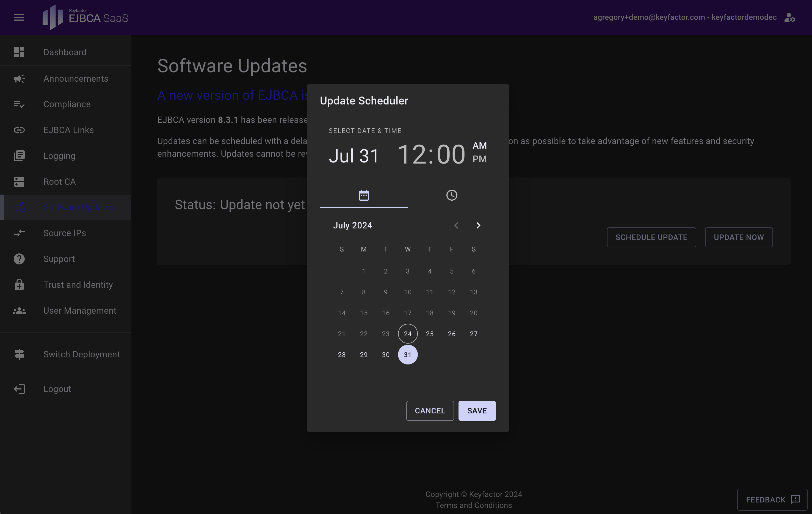Image resolution: width=812 pixels, height=514 pixels.
Task: Go to previous month in calendar
Action: 456,225
